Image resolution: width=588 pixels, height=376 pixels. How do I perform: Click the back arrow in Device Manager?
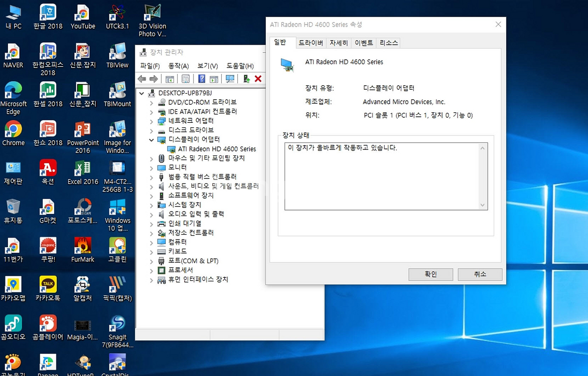click(141, 79)
